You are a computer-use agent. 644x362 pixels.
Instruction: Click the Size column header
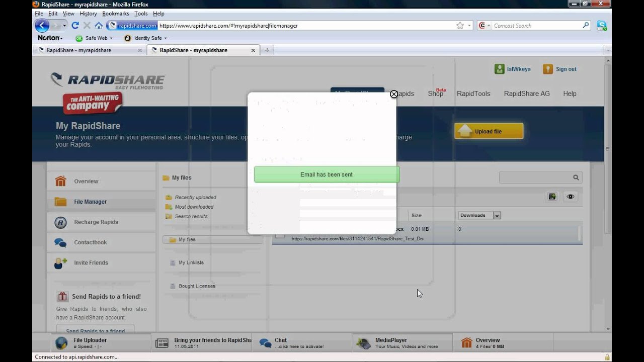(x=416, y=216)
